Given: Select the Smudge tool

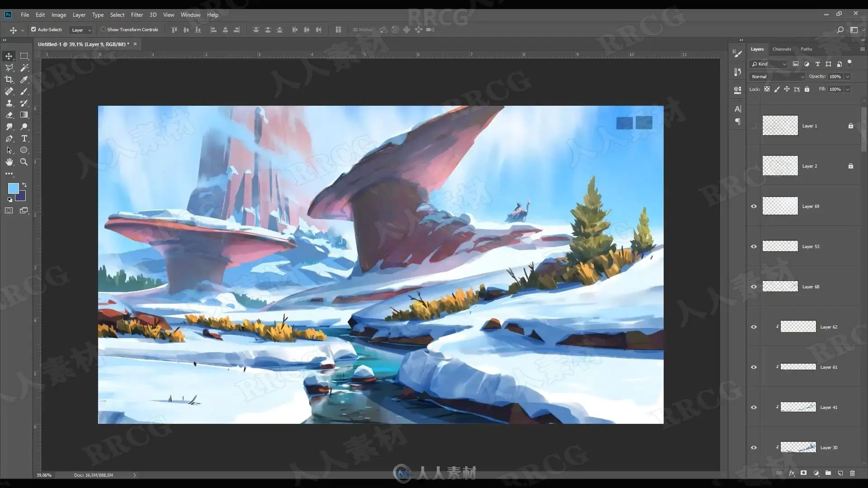Looking at the screenshot, I should tap(9, 127).
